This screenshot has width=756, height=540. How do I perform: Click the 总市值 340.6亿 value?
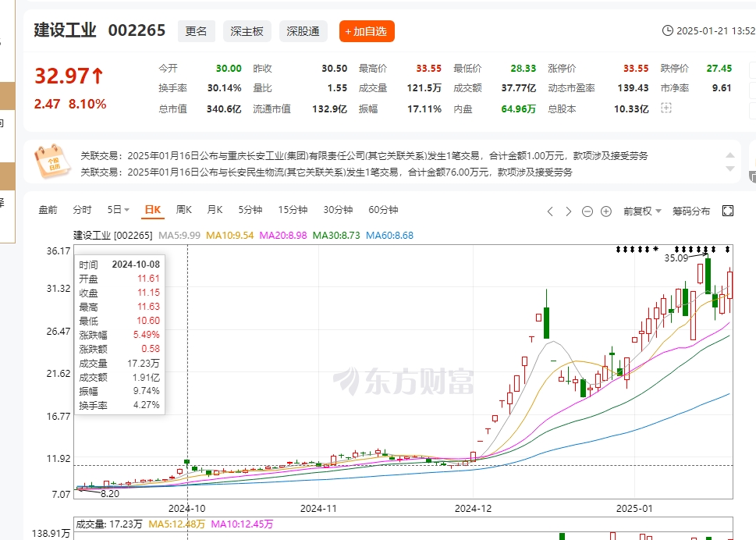click(x=224, y=109)
